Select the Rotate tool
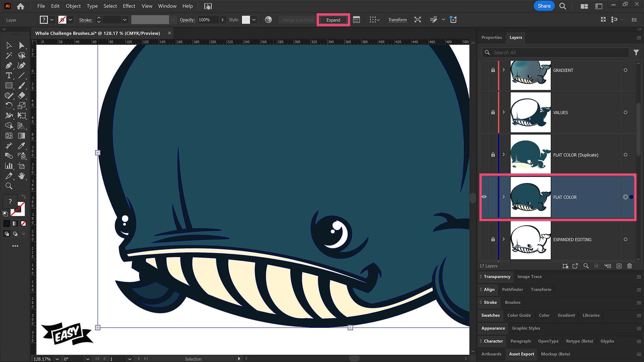This screenshot has height=362, width=644. point(9,106)
